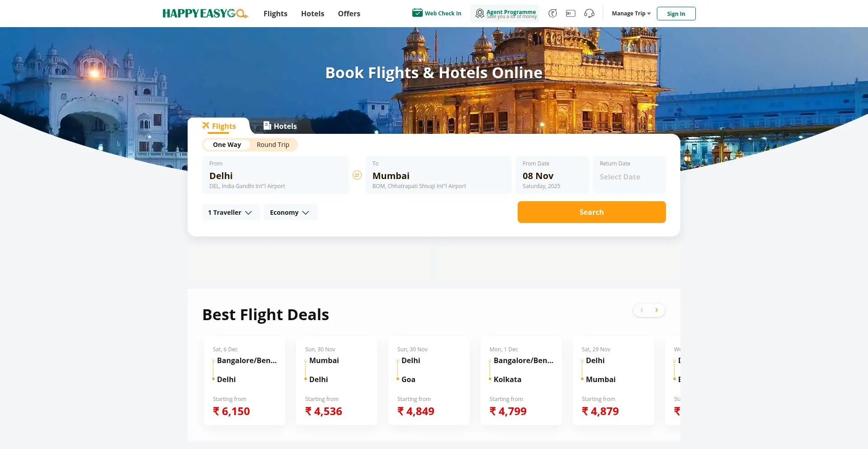Show previous flight deals with left arrow

tap(642, 310)
